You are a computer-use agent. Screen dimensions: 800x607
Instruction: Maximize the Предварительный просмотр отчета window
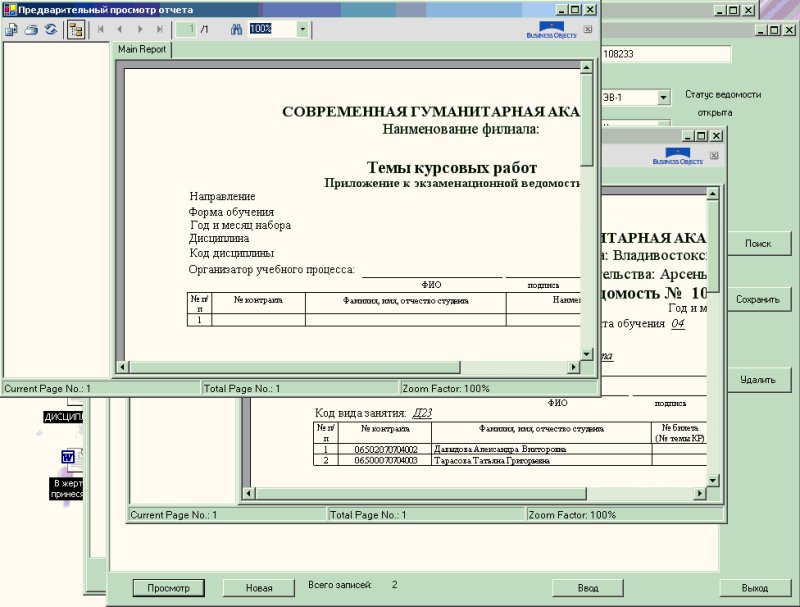[576, 10]
